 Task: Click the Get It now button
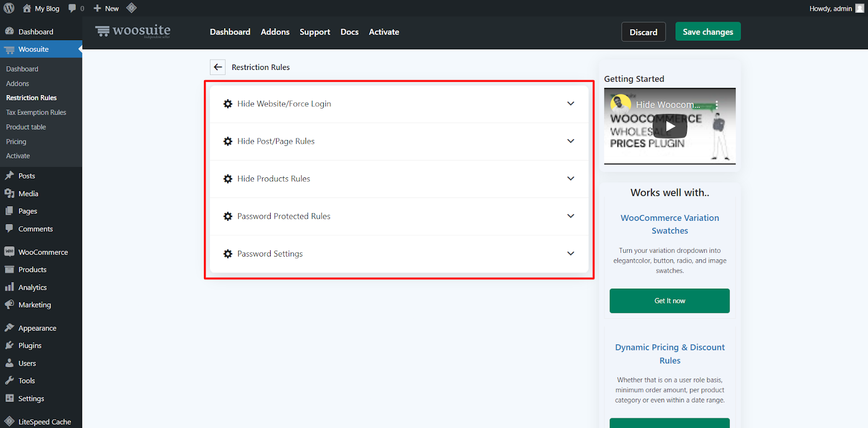tap(669, 301)
